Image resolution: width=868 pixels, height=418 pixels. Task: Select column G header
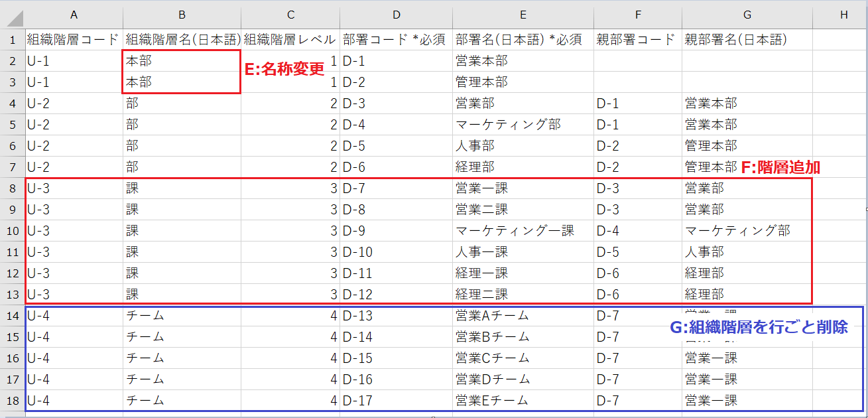click(x=747, y=15)
